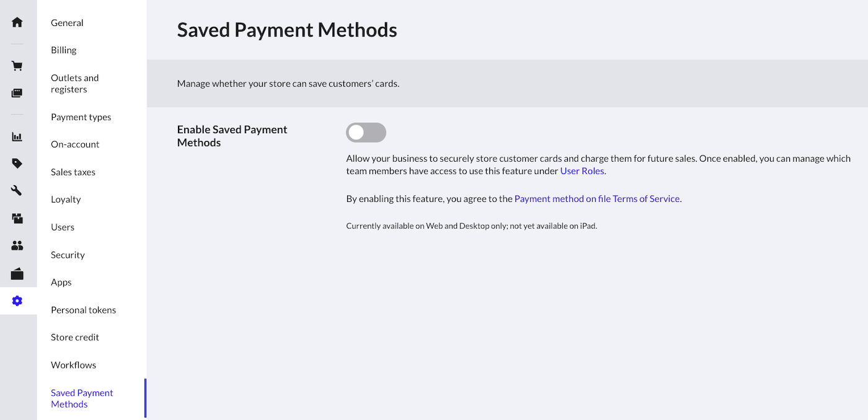The height and width of the screenshot is (420, 868).
Task: Go to Billing settings
Action: point(63,50)
